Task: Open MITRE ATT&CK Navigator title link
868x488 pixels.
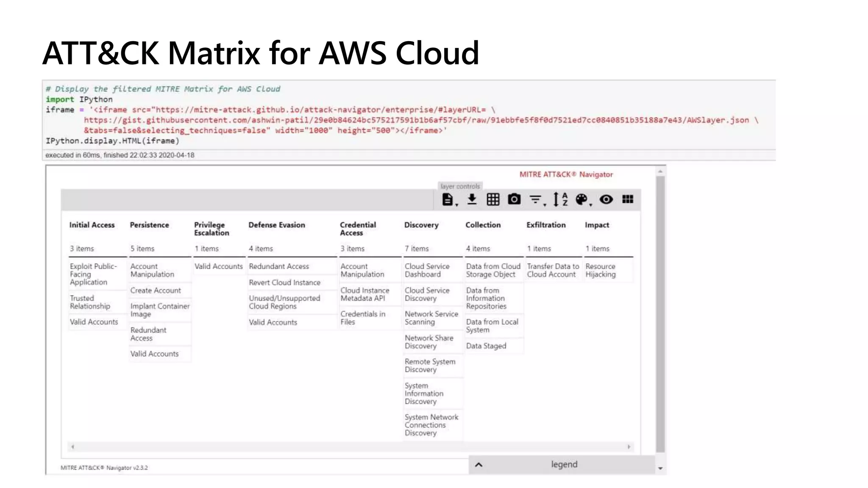Action: [566, 175]
